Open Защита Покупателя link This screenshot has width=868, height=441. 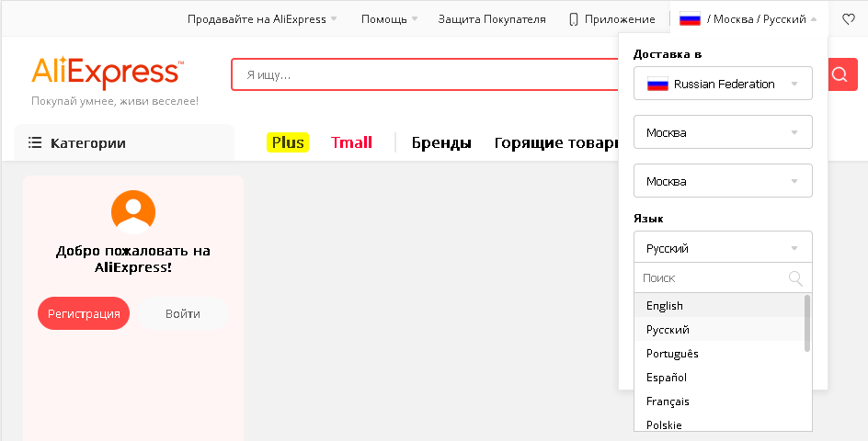coord(492,19)
